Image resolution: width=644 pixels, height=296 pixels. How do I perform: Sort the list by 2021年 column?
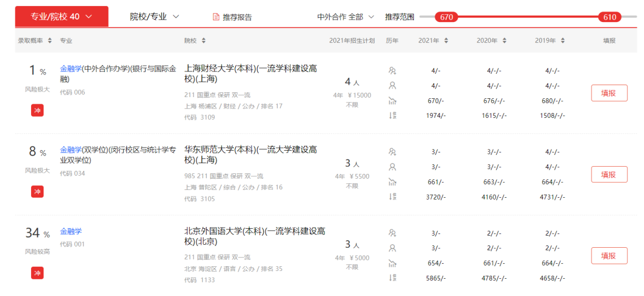tap(447, 40)
